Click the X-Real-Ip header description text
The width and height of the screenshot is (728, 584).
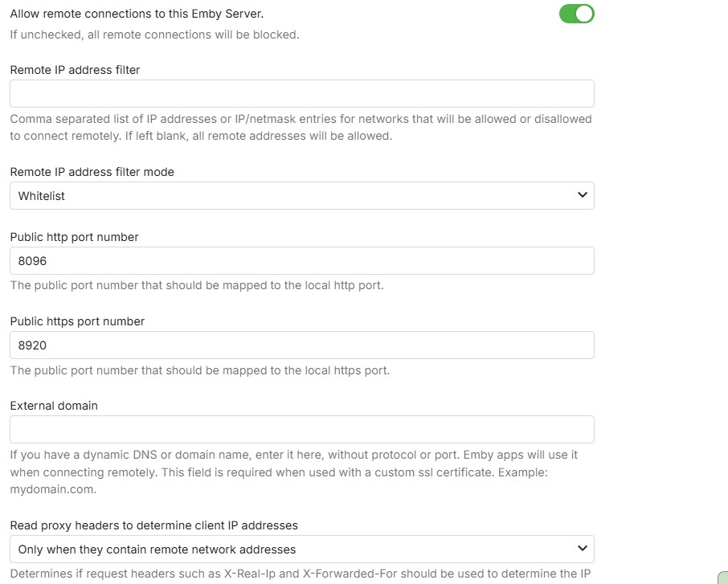coord(301,574)
